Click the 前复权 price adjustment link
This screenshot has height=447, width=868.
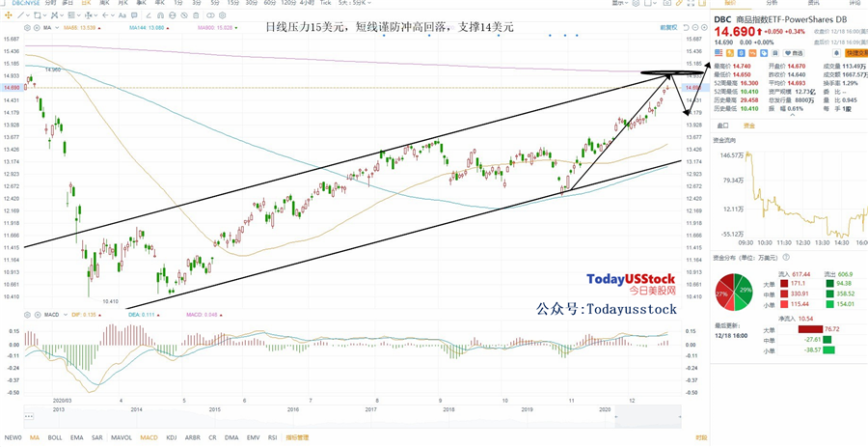pyautogui.click(x=668, y=28)
